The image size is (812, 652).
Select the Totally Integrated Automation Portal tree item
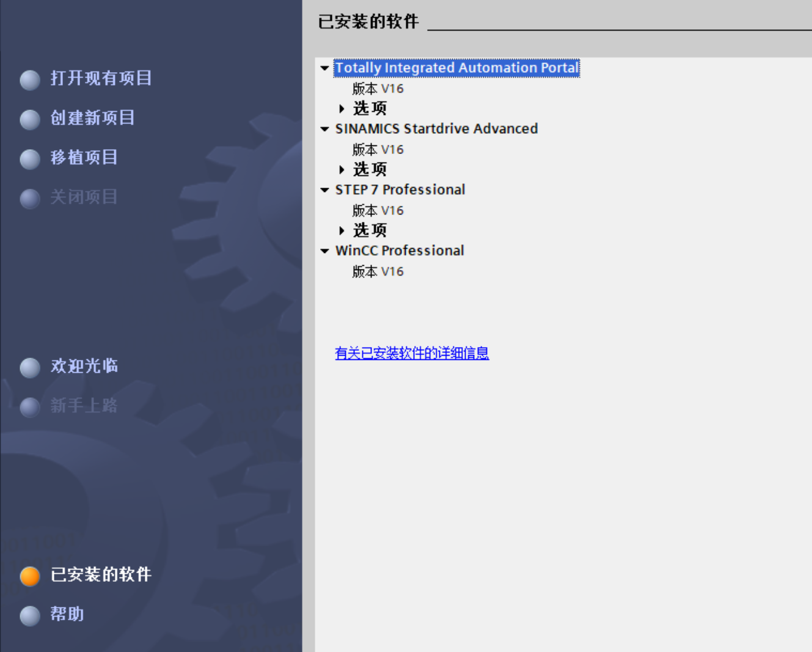[456, 68]
